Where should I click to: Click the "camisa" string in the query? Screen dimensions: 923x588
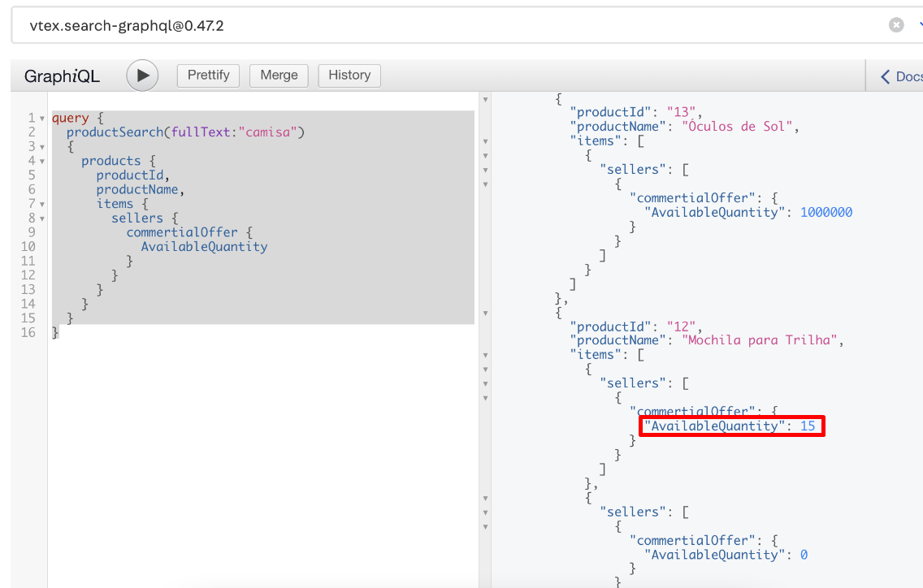click(267, 132)
